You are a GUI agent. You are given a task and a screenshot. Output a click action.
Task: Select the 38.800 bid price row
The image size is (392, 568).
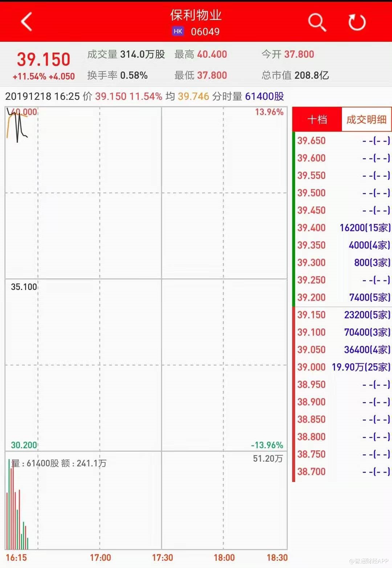point(343,437)
